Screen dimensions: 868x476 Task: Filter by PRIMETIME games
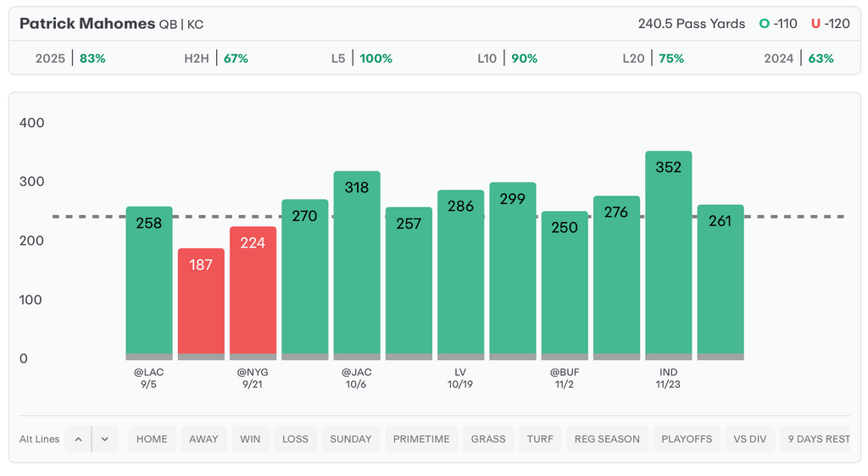coord(421,439)
